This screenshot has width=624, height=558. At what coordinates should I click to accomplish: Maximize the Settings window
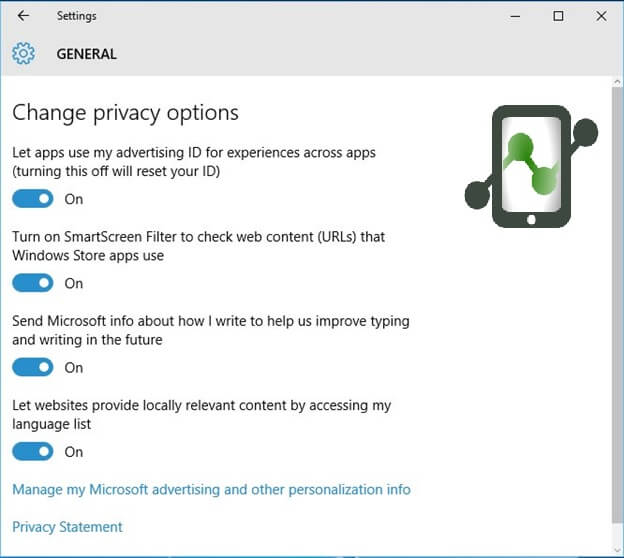pos(558,16)
